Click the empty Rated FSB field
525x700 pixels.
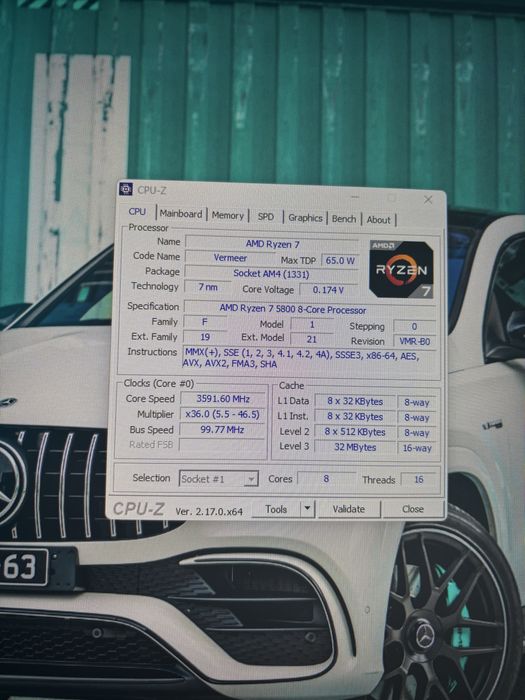tap(222, 445)
